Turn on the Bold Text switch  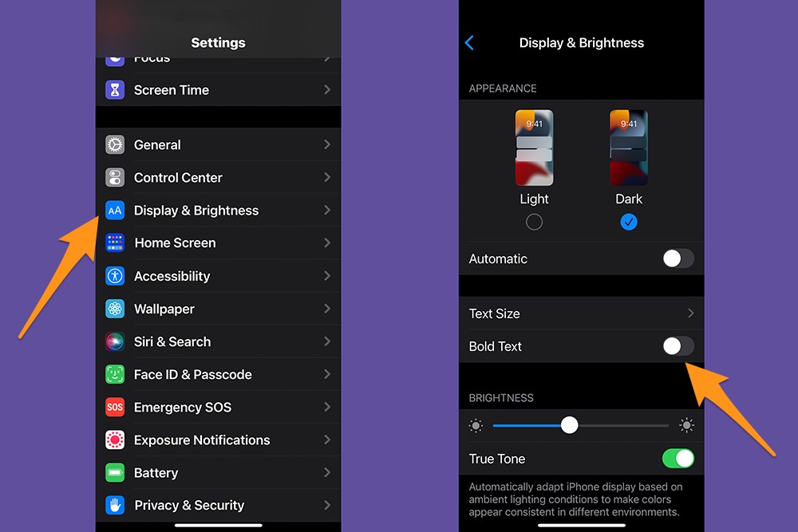coord(678,346)
